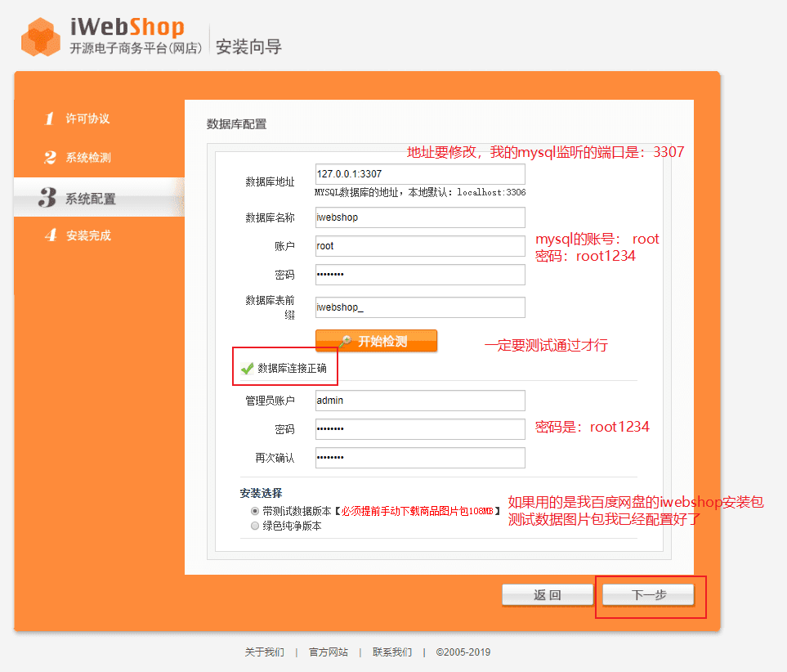Open step 4 安装完成 in sidebar

coord(78,235)
